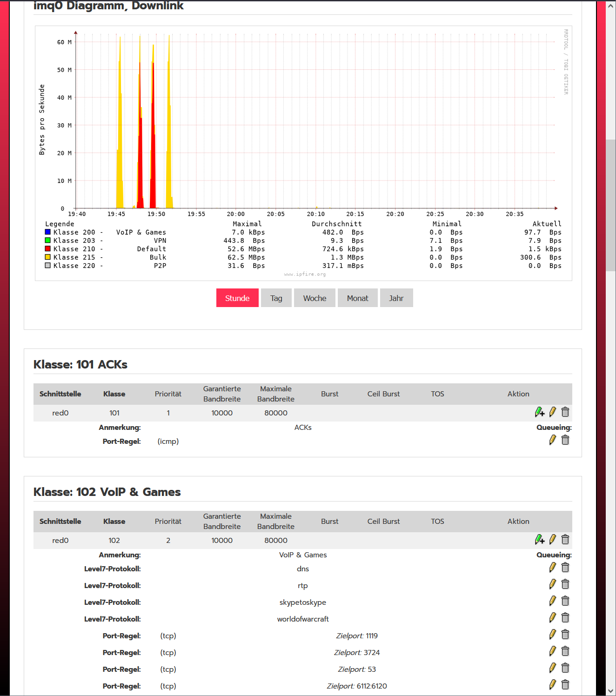This screenshot has height=696, width=616.
Task: Delete the Zielport 3724 port rule
Action: (565, 651)
